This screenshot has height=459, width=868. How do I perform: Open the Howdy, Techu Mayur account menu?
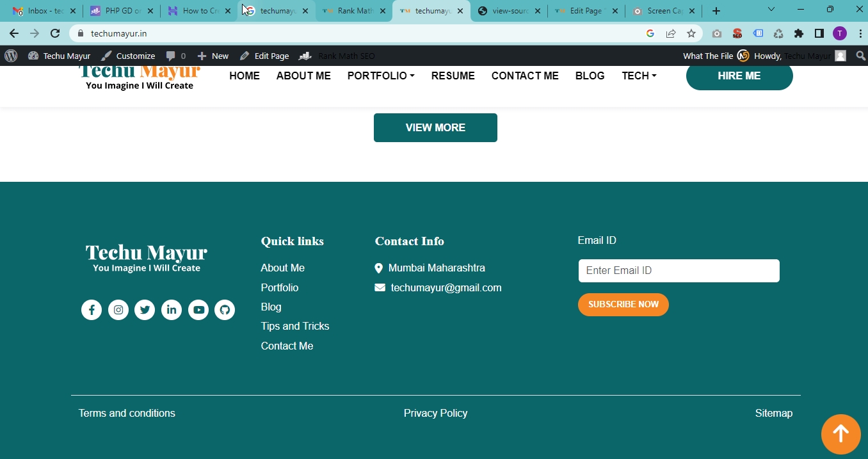coord(800,56)
